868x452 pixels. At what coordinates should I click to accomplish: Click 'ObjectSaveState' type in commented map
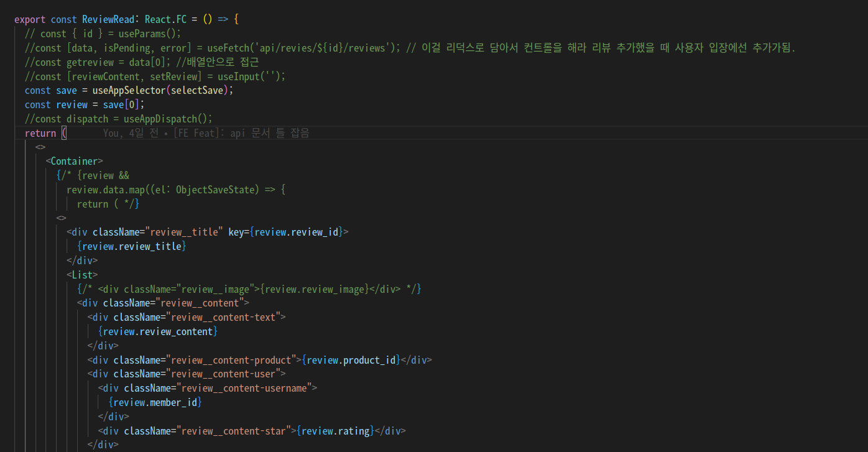pyautogui.click(x=215, y=190)
